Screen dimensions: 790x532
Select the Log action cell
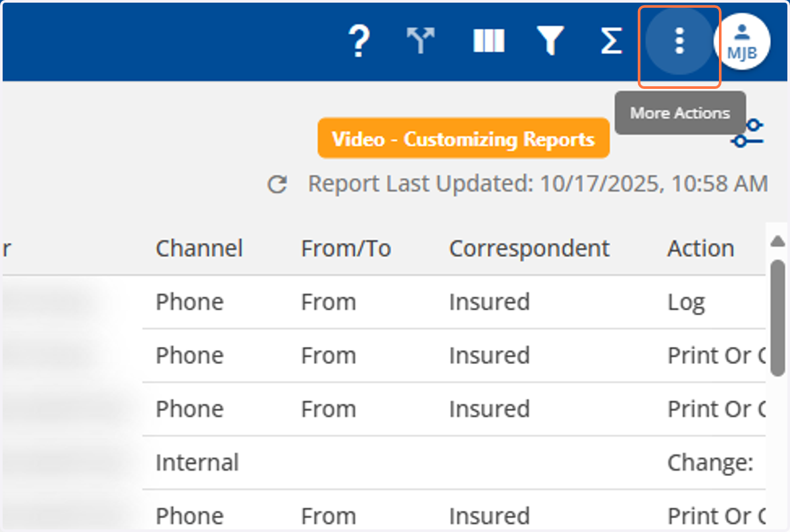click(686, 302)
